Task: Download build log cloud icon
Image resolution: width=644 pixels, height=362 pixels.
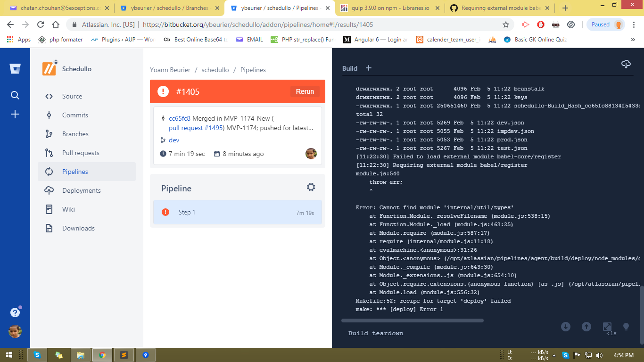Action: click(626, 64)
